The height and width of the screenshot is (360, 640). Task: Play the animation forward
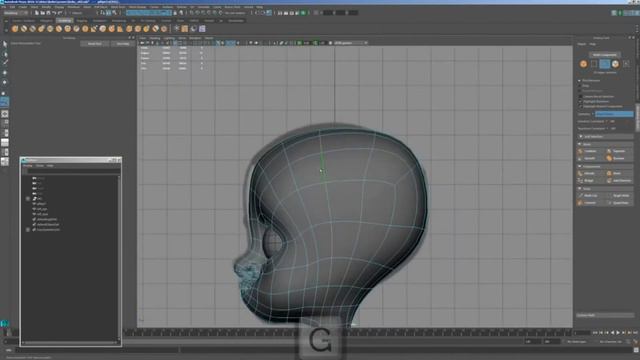[618, 333]
